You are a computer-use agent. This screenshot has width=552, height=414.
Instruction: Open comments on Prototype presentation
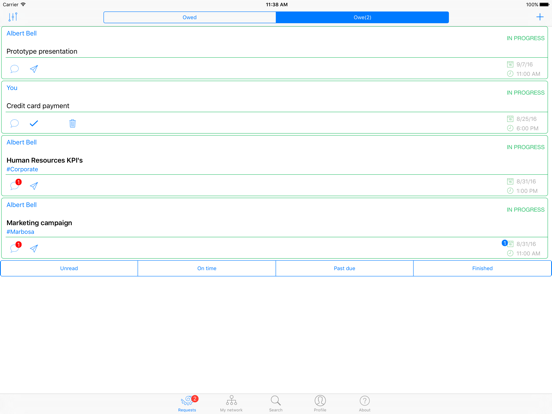click(14, 69)
